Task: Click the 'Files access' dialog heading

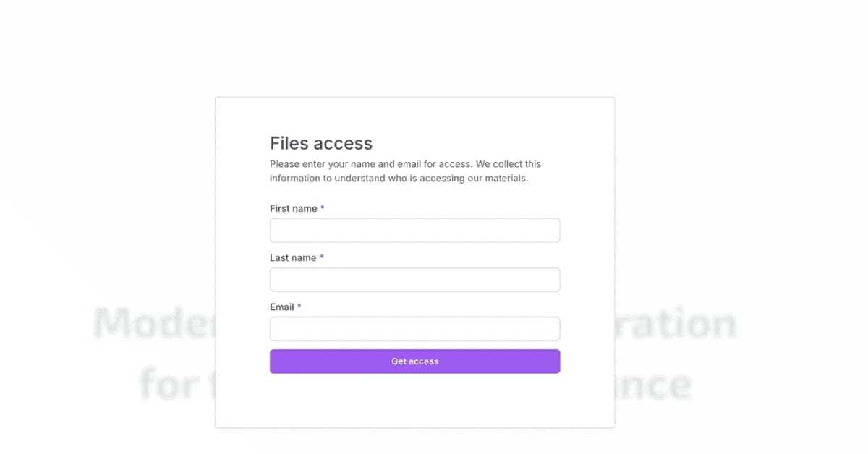Action: tap(321, 143)
